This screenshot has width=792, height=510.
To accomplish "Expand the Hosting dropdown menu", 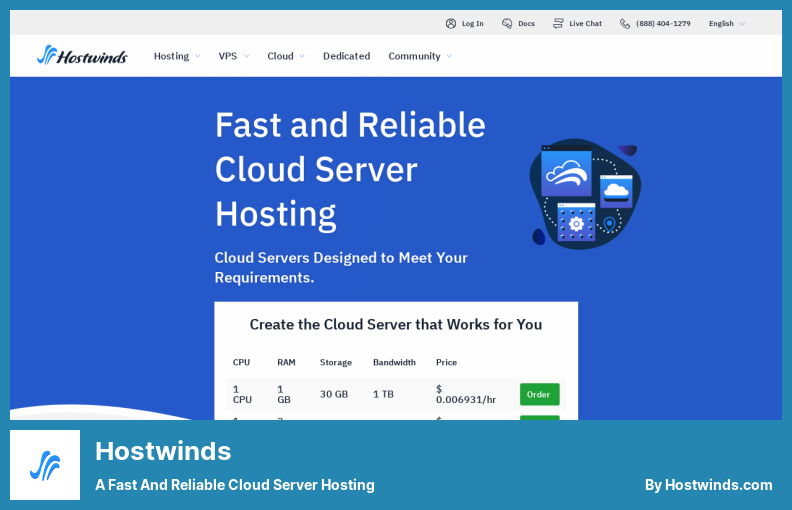I will 176,56.
